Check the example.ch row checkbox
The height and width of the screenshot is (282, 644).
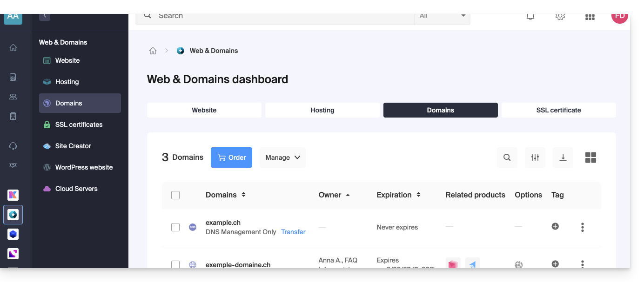pyautogui.click(x=175, y=227)
